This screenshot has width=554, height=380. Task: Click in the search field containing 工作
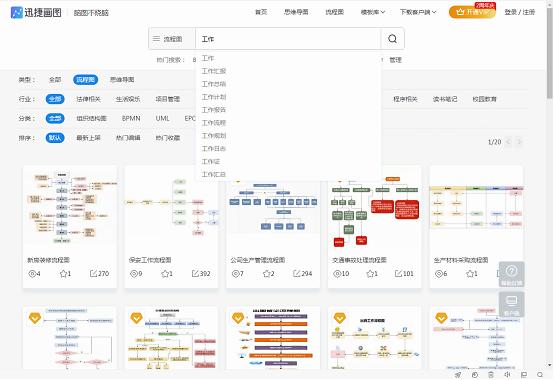tap(288, 38)
